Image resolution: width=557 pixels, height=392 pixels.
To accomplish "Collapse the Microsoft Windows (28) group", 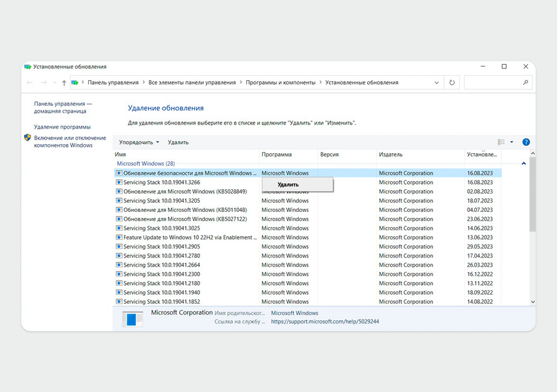I will click(524, 164).
